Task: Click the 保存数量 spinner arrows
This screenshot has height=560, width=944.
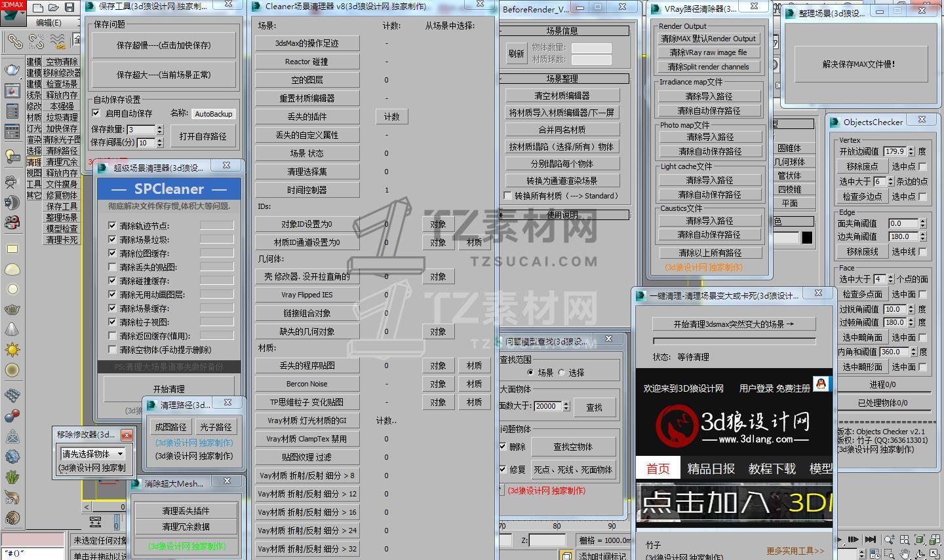Action: tap(159, 130)
